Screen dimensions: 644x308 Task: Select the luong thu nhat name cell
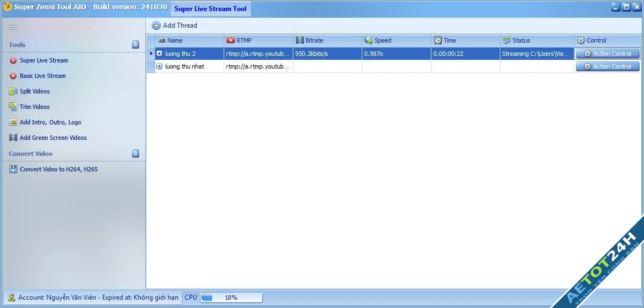189,66
